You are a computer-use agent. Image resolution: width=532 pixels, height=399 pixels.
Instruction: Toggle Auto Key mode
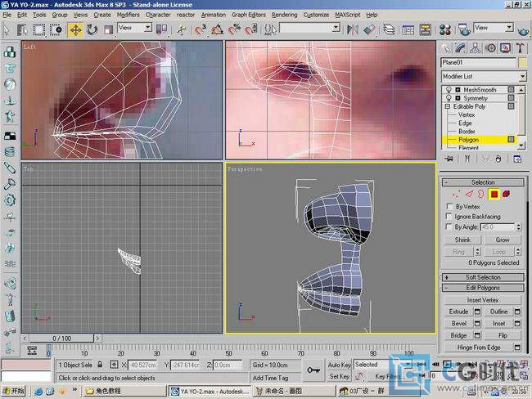click(x=339, y=365)
